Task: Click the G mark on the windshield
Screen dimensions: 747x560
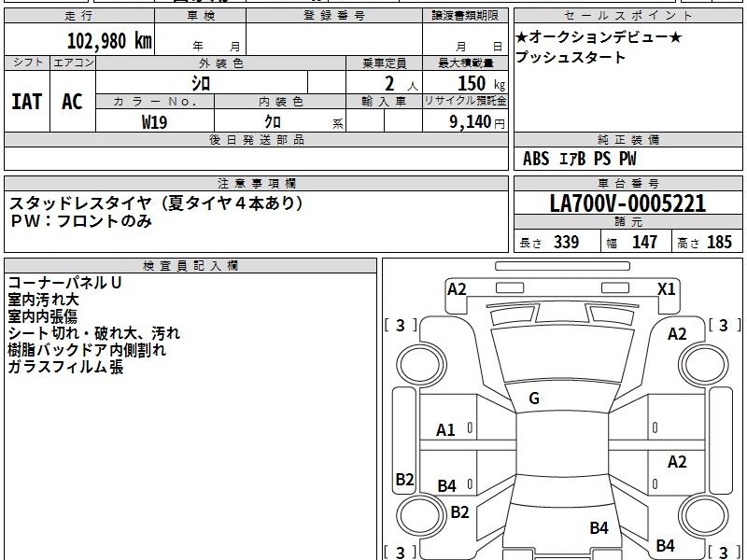Action: (534, 399)
